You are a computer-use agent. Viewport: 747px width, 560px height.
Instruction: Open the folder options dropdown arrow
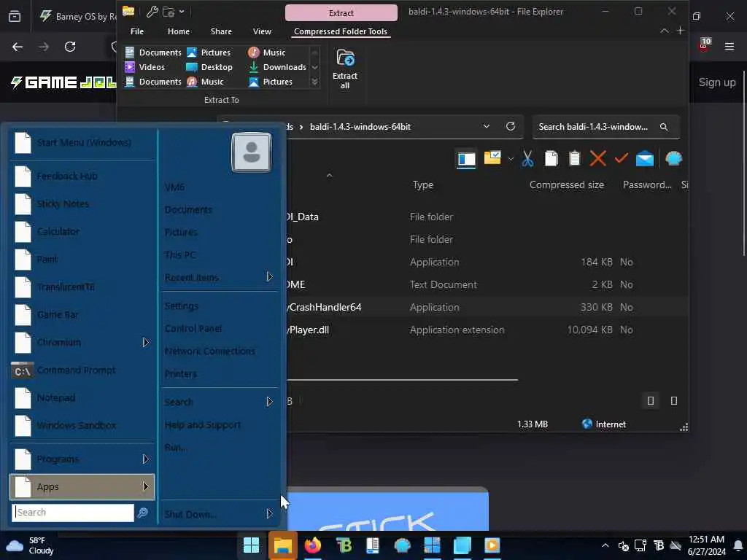[x=510, y=158]
